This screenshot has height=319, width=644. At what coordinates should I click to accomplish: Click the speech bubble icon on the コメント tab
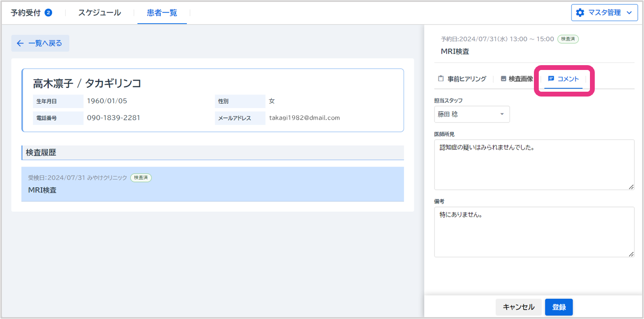[x=551, y=79]
